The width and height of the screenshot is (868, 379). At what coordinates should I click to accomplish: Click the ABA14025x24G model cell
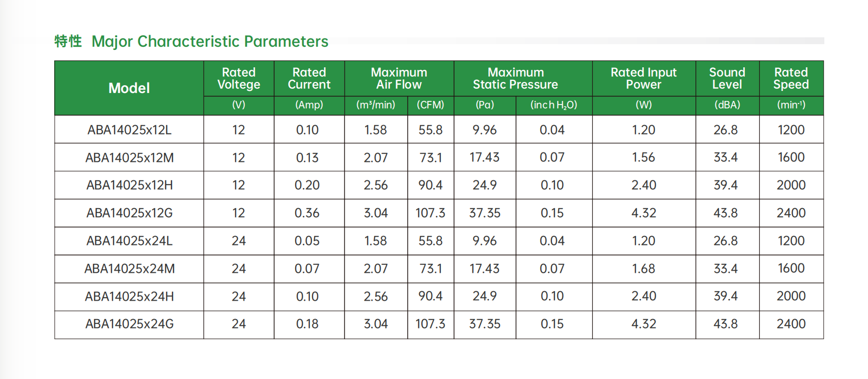129,324
